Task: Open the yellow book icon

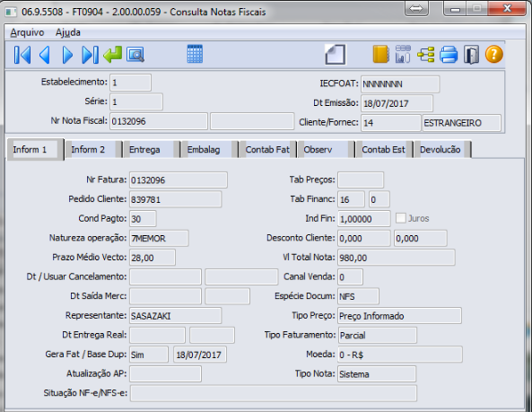Action: 380,54
